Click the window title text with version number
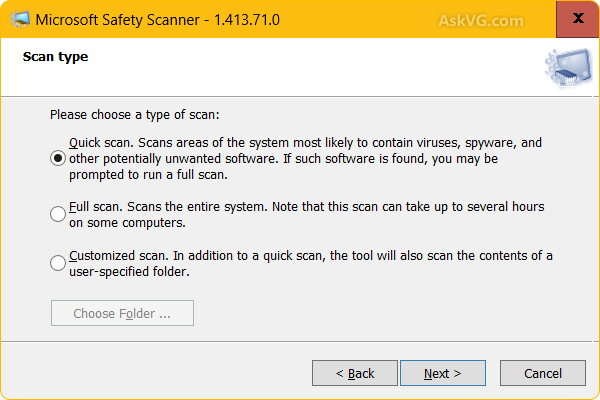The width and height of the screenshot is (600, 400). pyautogui.click(x=158, y=20)
